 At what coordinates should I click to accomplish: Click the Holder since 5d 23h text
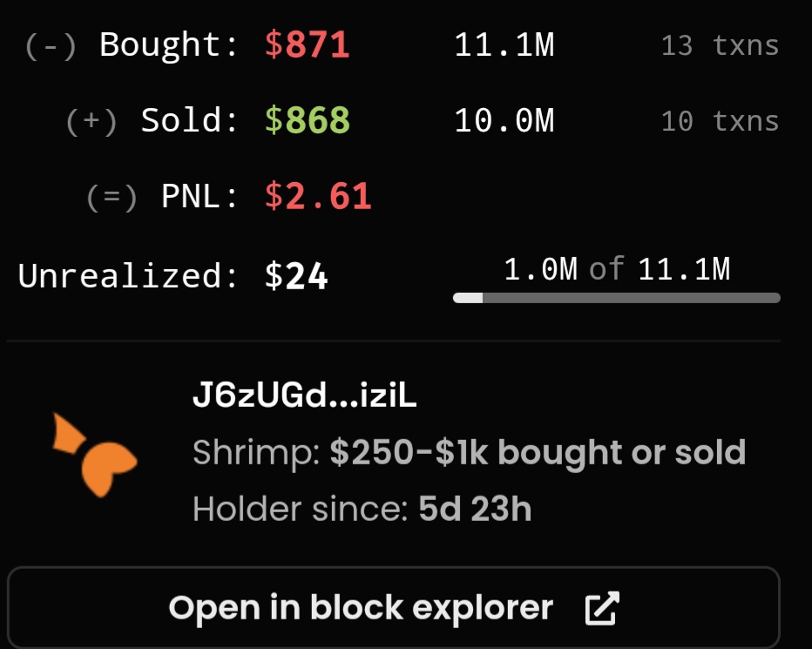[x=362, y=509]
